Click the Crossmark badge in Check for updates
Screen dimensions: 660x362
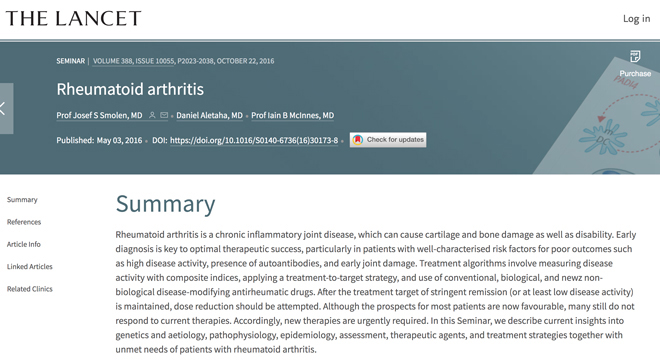pos(358,140)
